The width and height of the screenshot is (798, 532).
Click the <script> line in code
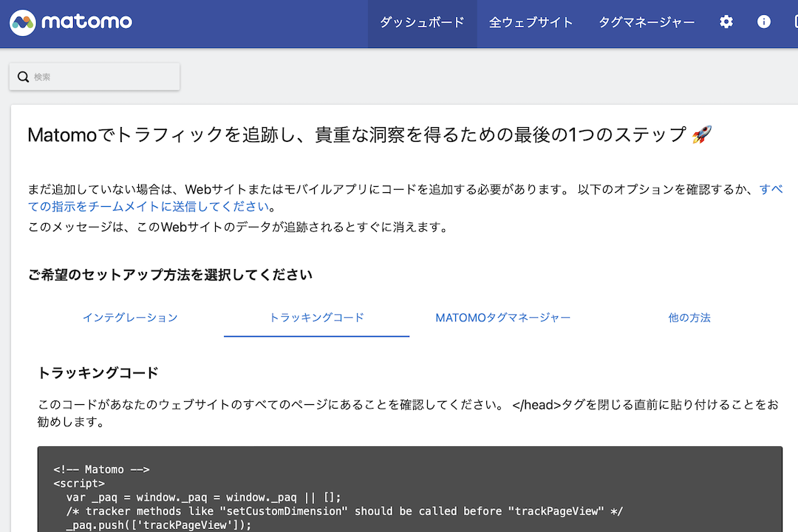coord(79,484)
